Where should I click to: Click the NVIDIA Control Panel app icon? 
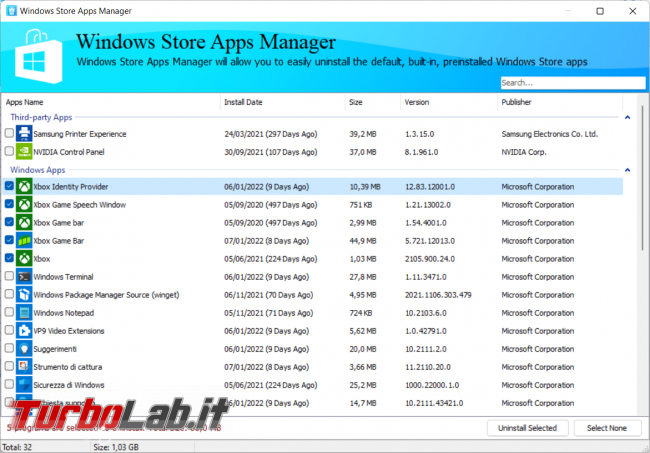(x=24, y=152)
